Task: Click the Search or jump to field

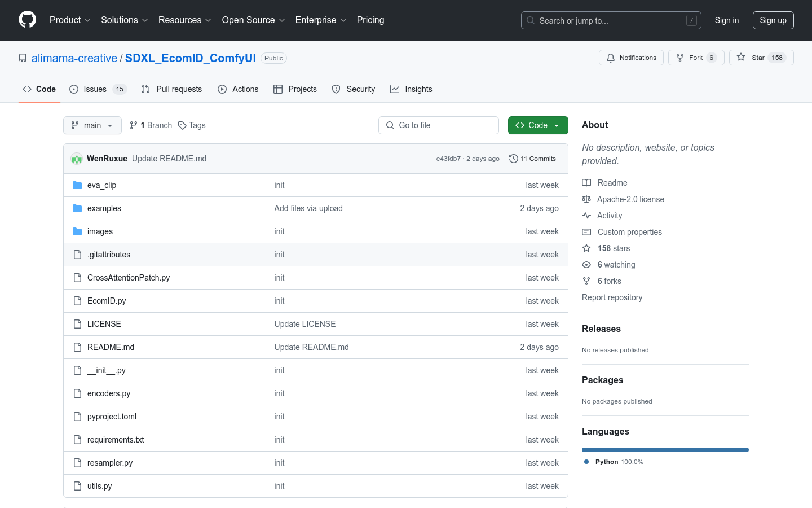Action: pos(611,20)
